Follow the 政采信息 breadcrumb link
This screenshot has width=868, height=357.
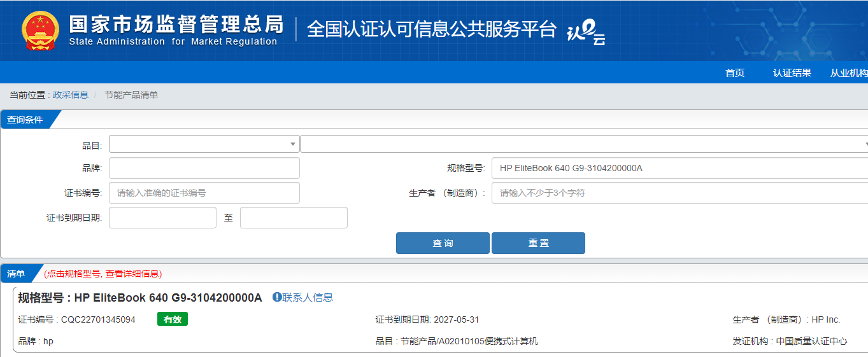click(71, 95)
